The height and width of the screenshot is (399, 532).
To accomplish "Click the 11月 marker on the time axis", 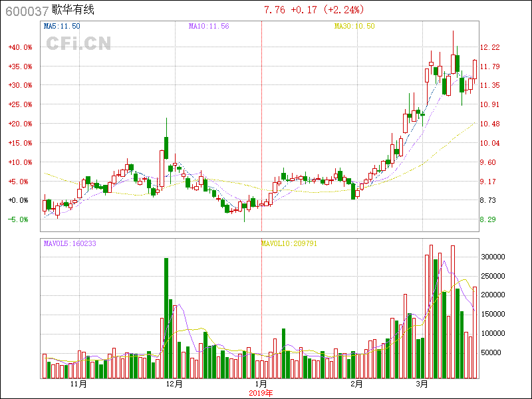I will tap(78, 384).
